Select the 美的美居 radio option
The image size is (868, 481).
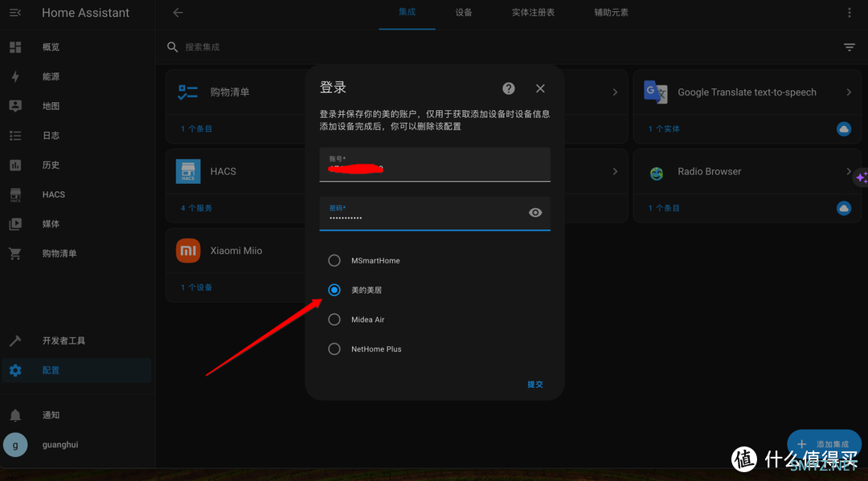pos(334,290)
